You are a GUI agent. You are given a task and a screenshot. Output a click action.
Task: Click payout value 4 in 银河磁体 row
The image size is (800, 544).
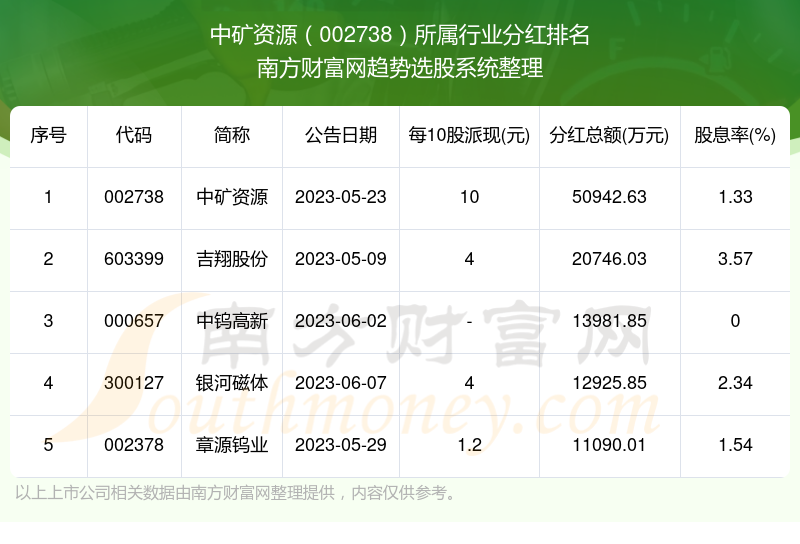pos(469,383)
